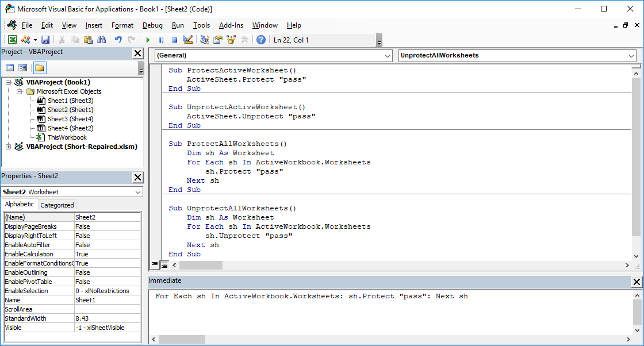This screenshot has width=644, height=346.
Task: Save the workbook with the floppy icon
Action: coord(45,40)
